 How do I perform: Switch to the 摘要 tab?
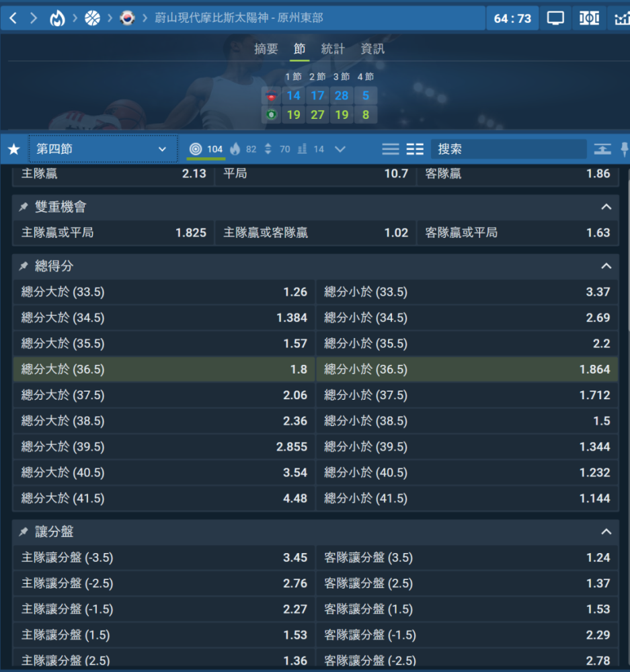[x=266, y=49]
